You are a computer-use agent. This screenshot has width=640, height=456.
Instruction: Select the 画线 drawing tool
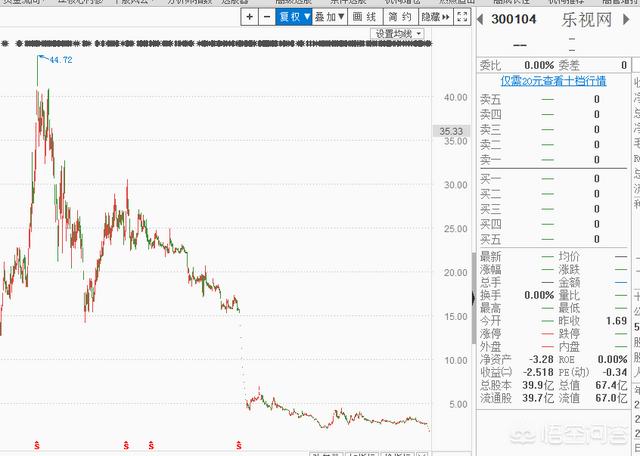click(x=364, y=17)
